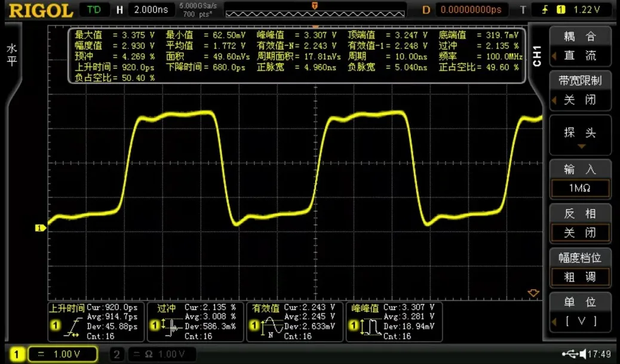Click the 幅度值 = 2.930 V measurement
Screen dimensions: 620x364
pyautogui.click(x=115, y=46)
